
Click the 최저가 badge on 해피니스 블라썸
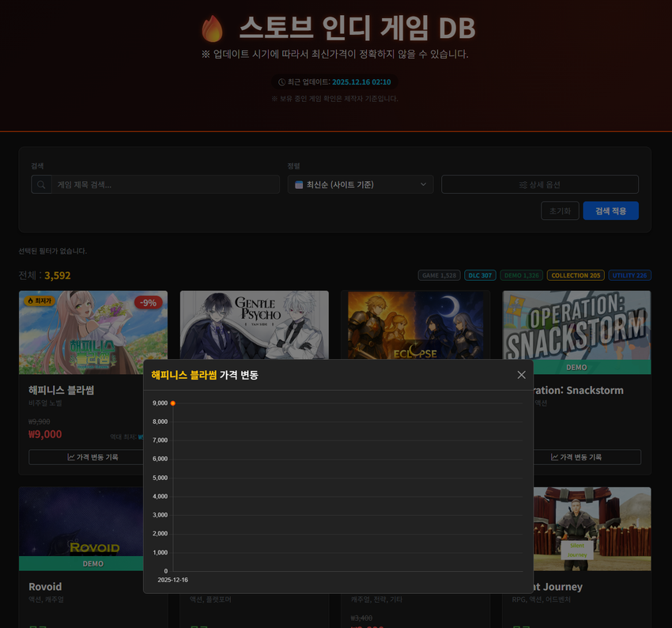click(x=39, y=301)
